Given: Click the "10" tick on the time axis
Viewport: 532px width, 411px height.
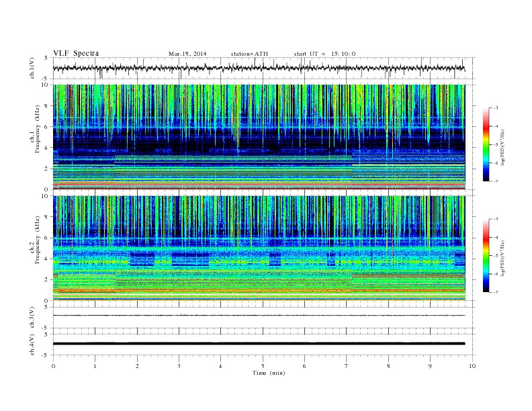Looking at the screenshot, I should (x=472, y=366).
